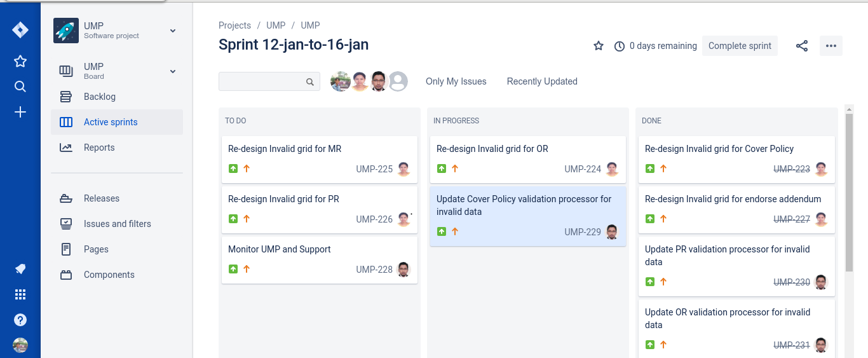
Task: Open the three-dot more actions menu
Action: tap(831, 46)
